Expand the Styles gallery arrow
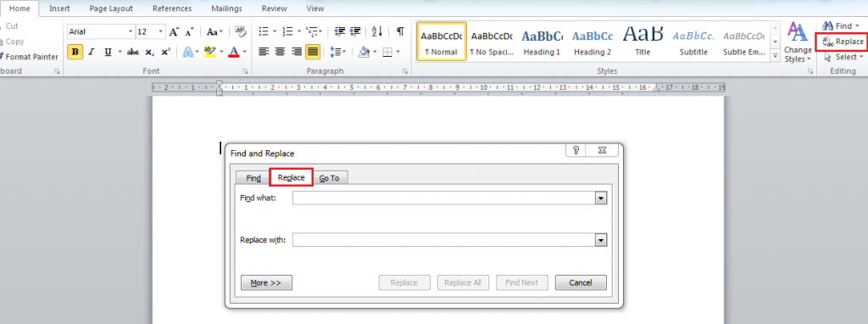The width and height of the screenshot is (868, 324). 775,56
